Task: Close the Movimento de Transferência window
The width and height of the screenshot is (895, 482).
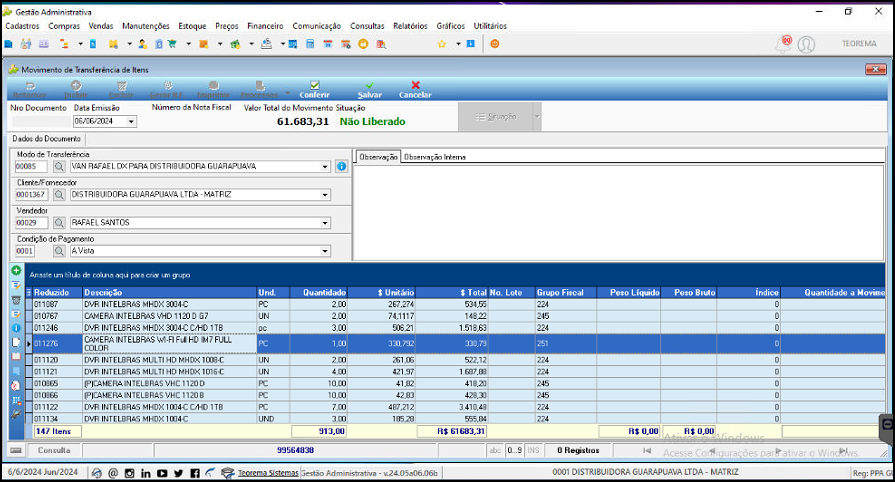Action: pos(875,69)
